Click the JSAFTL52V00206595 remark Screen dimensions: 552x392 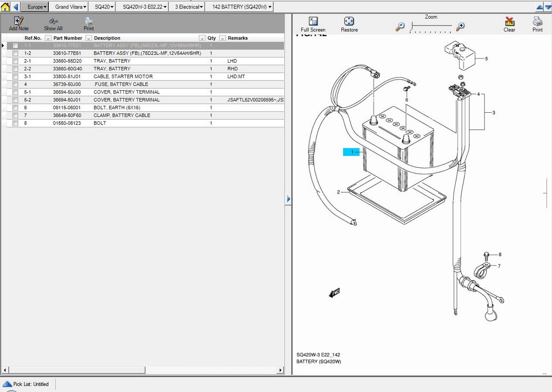point(256,100)
